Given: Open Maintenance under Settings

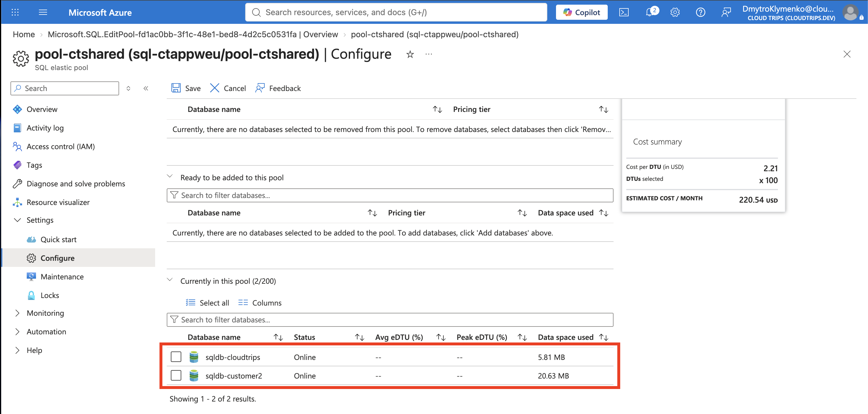Looking at the screenshot, I should coord(62,277).
